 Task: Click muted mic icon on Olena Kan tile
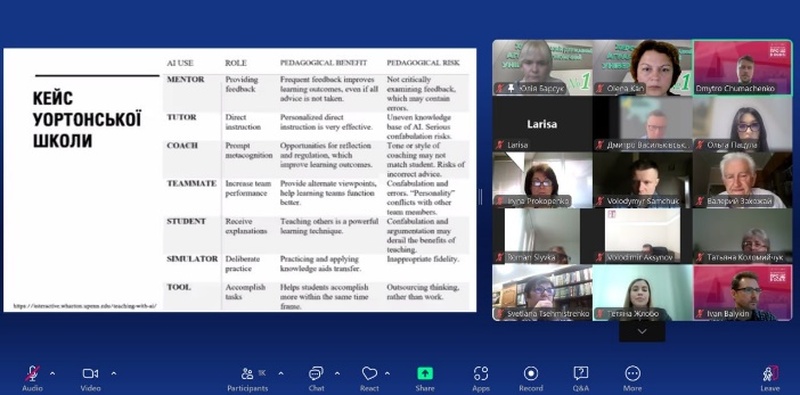tap(600, 88)
